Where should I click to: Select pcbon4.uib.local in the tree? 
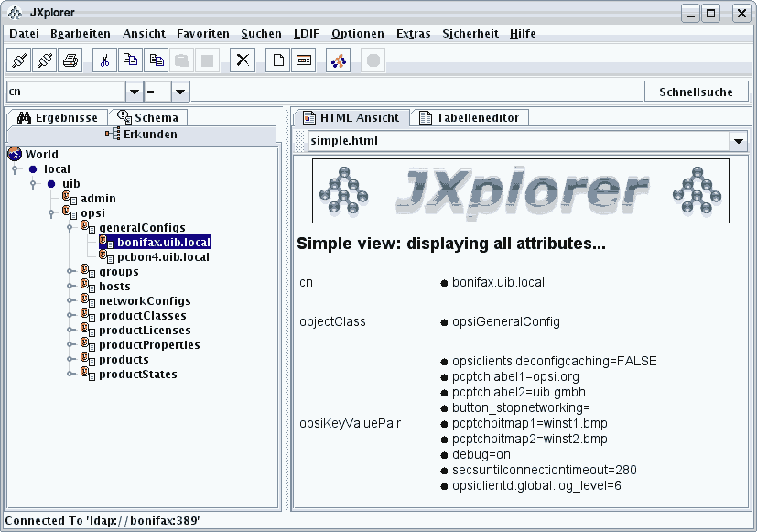pyautogui.click(x=162, y=257)
